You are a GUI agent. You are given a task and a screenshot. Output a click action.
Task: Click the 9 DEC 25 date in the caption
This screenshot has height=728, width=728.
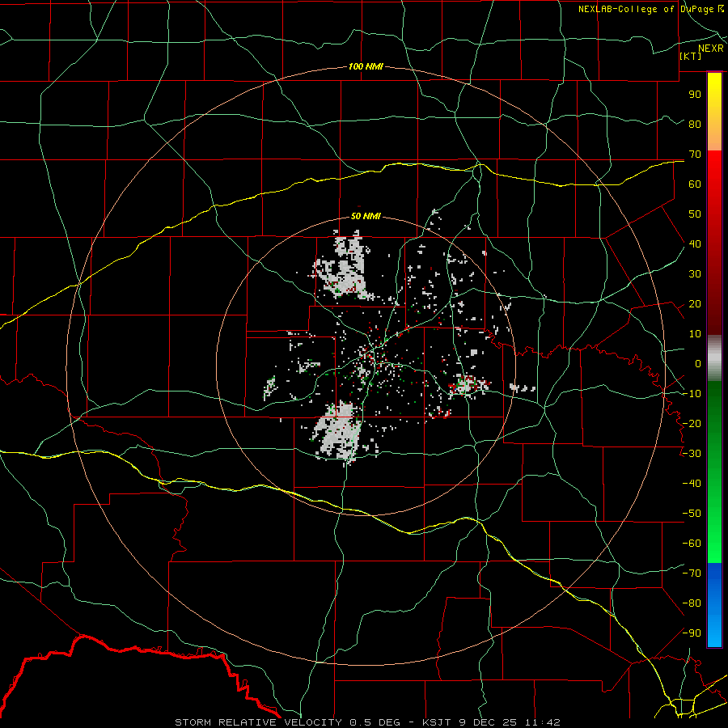point(489,722)
